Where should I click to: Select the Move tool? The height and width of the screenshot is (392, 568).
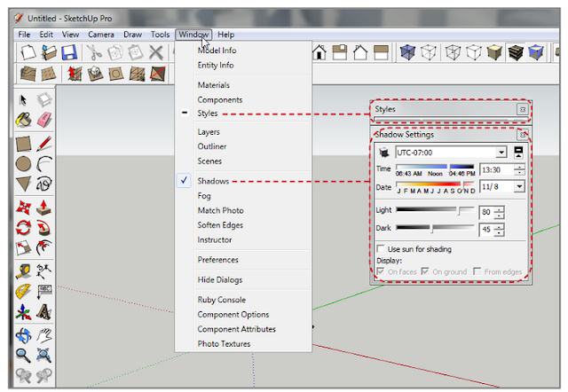(23, 208)
